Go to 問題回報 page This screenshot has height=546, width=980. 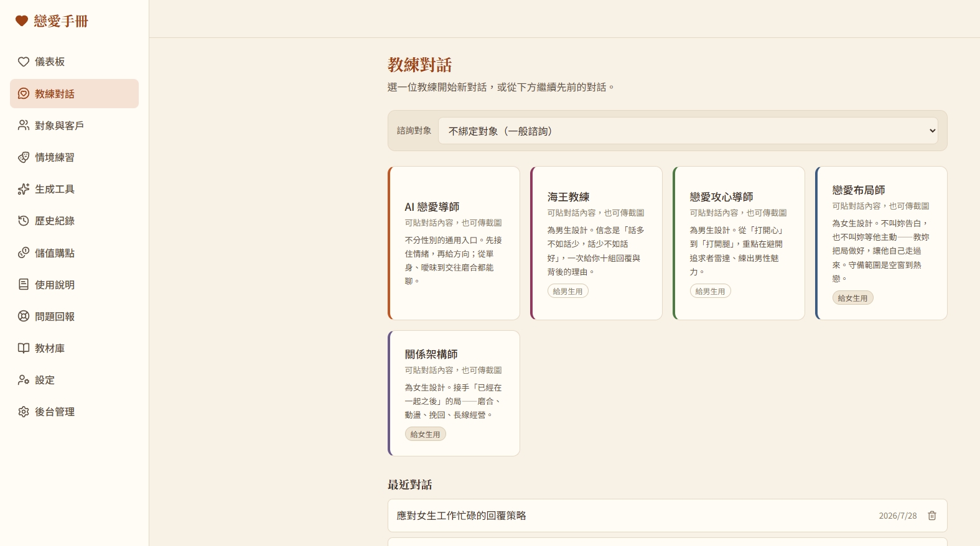[74, 316]
